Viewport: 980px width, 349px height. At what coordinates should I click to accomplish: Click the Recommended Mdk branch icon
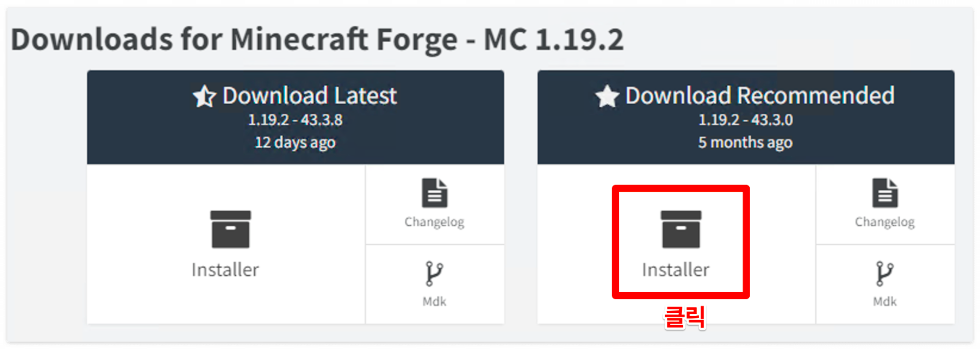point(884,274)
